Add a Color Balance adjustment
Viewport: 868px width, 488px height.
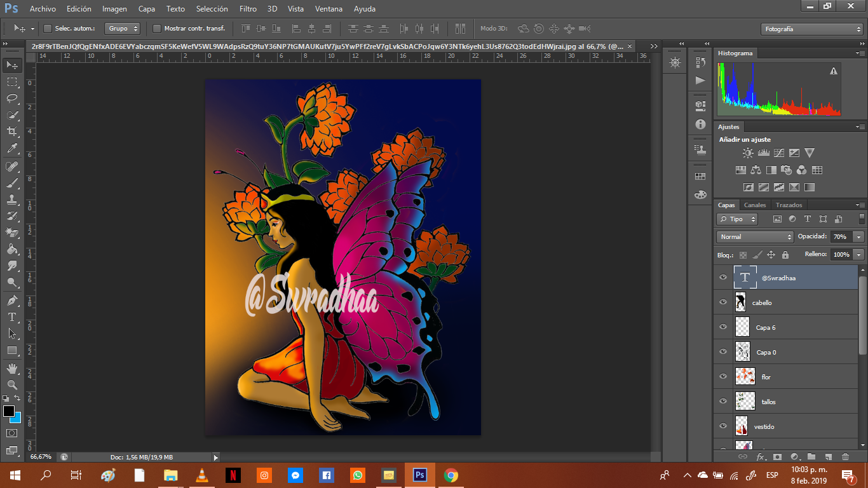tap(756, 170)
